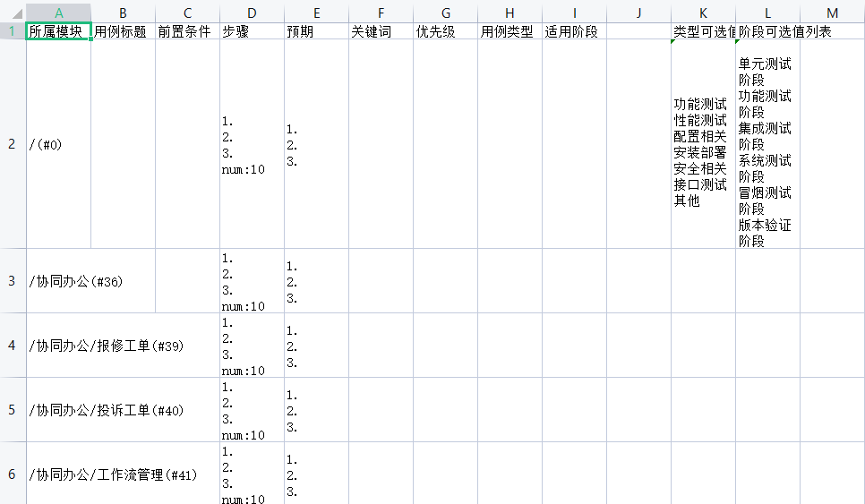
Task: Select row 6 header
Action: coord(13,474)
